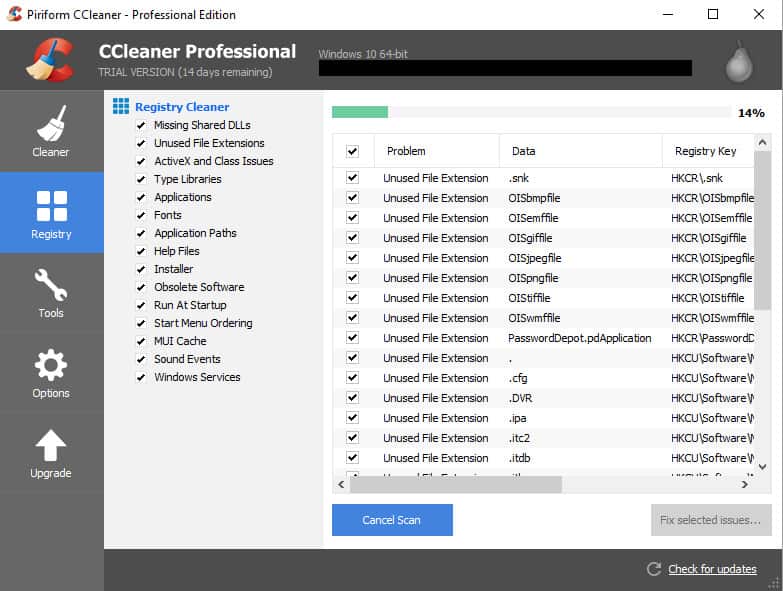The height and width of the screenshot is (591, 783).
Task: Click the CCleaner icon in the title bar
Action: tap(14, 14)
